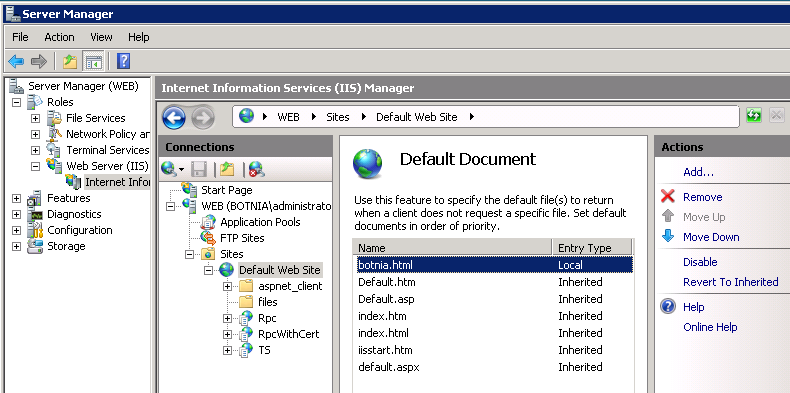Image resolution: width=790 pixels, height=393 pixels.
Task: Select the index.html default document row
Action: click(x=493, y=333)
